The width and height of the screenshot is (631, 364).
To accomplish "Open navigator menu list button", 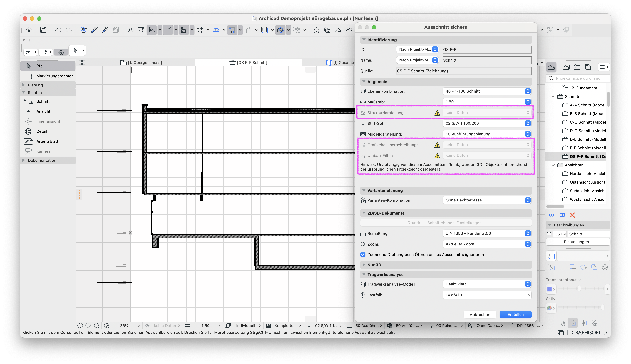I will 604,67.
